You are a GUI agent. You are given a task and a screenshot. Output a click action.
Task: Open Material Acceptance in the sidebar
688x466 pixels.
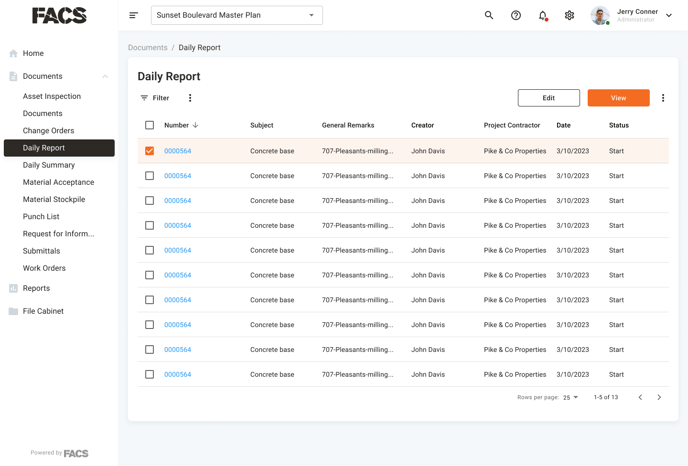[x=58, y=182]
